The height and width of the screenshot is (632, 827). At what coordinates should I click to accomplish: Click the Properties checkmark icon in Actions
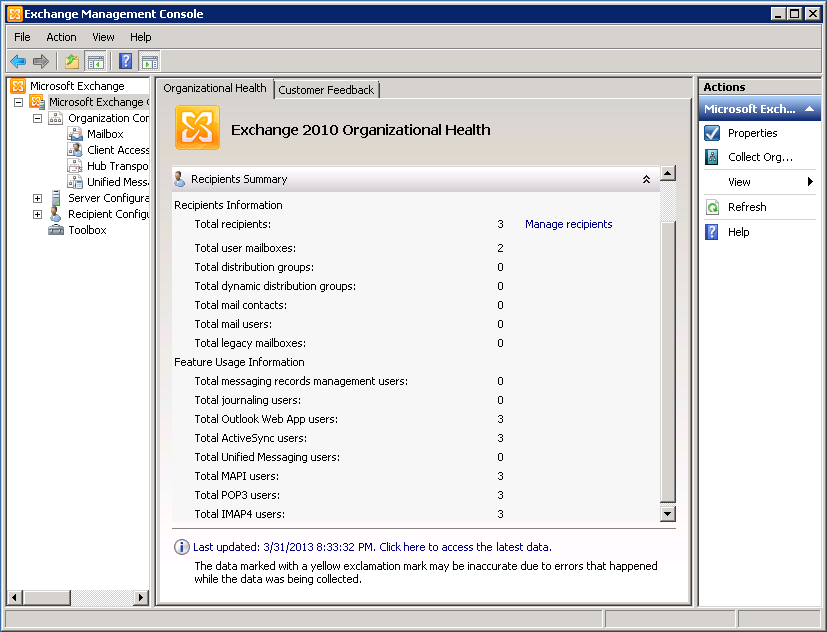712,133
